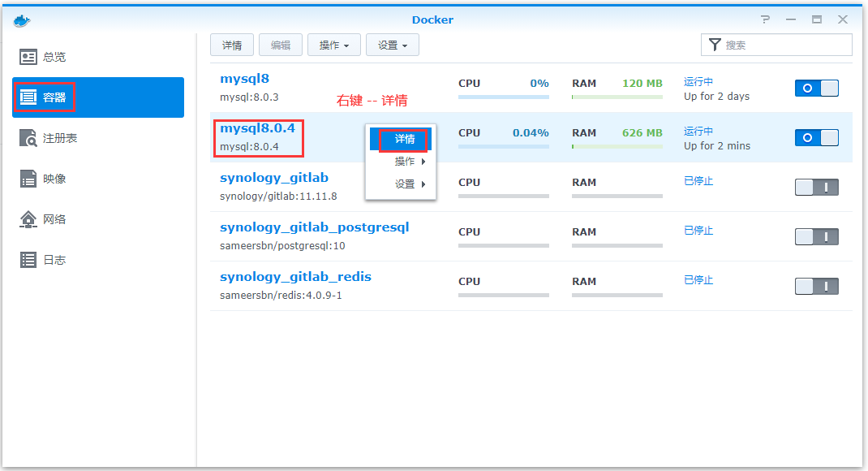868x471 pixels.
Task: Open the 日志 log icon
Action: click(28, 260)
